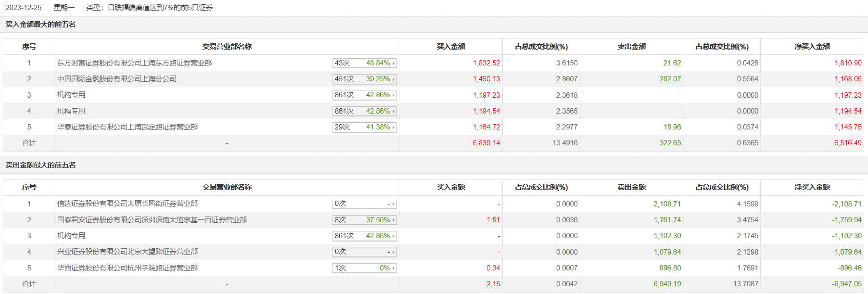This screenshot has height=294, width=868.
Task: Open 信达证券太原长风街证券营业部 link
Action: (128, 204)
